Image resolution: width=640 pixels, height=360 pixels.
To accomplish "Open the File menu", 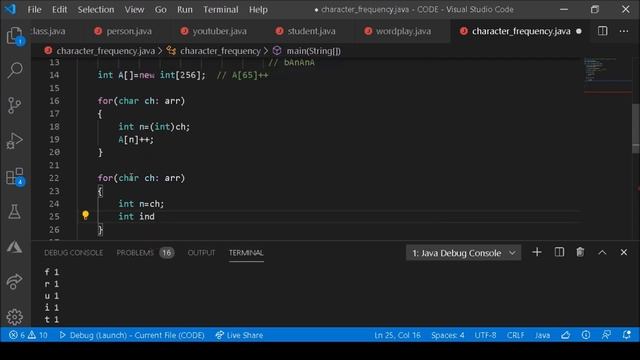I will 34,9.
